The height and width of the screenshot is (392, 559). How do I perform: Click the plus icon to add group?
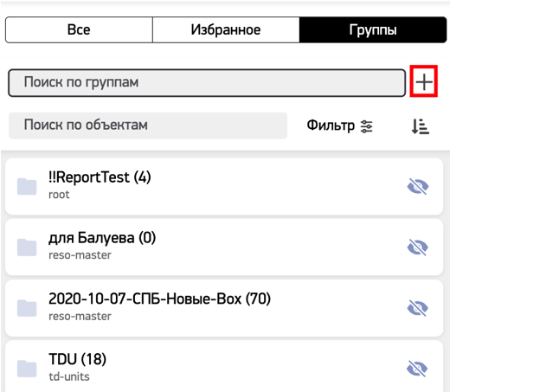click(x=424, y=82)
